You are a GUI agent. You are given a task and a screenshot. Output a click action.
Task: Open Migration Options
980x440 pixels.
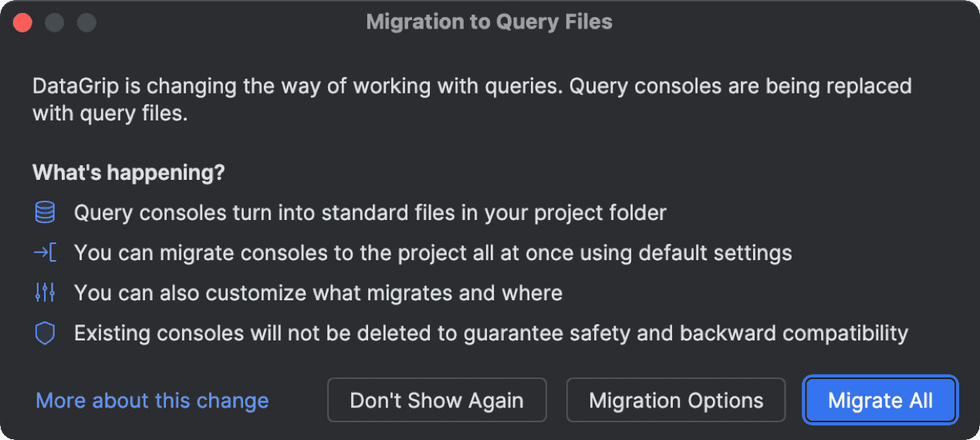click(676, 401)
